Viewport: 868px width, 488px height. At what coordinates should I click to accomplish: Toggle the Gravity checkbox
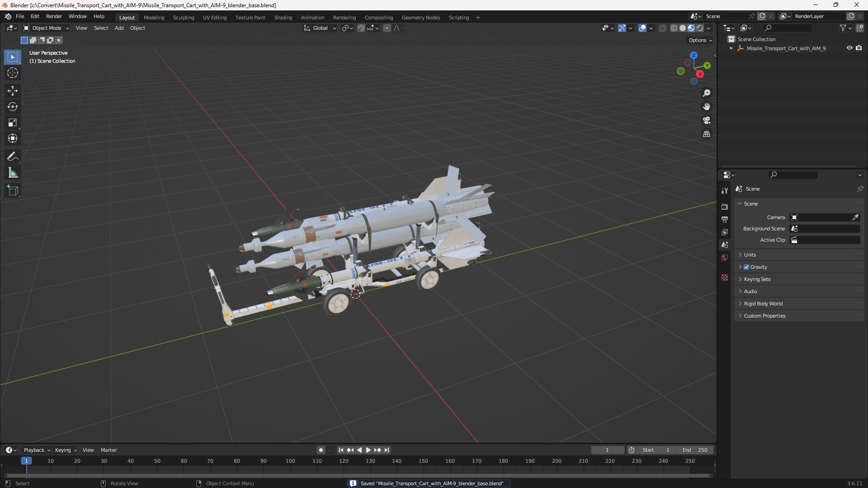(746, 267)
